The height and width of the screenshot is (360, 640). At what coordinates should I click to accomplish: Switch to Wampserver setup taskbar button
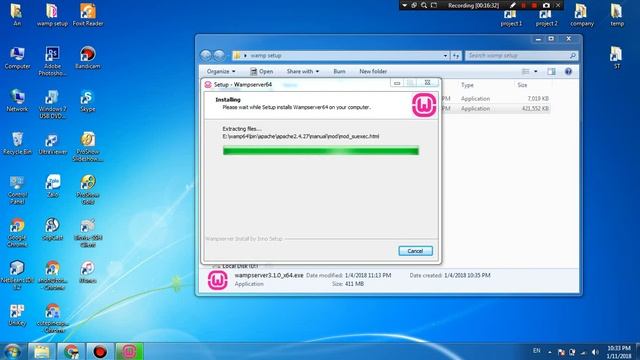pyautogui.click(x=129, y=351)
